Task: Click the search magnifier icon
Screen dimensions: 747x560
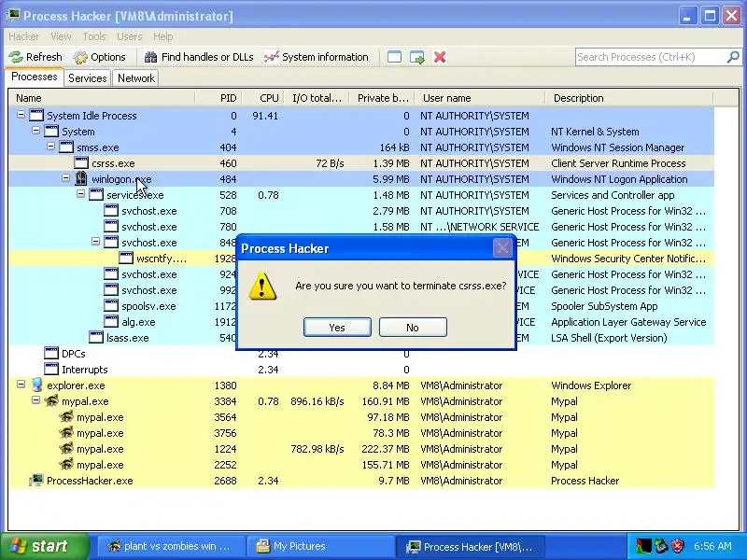Action: 733,57
